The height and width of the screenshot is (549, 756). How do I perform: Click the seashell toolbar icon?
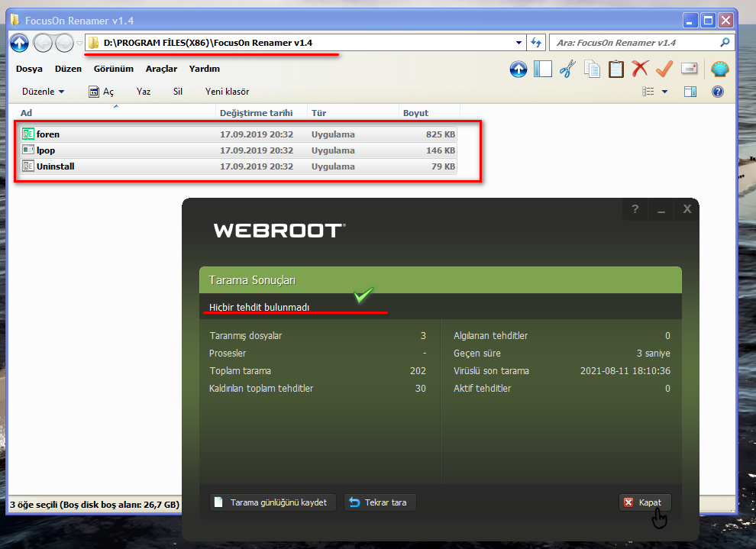coord(720,69)
